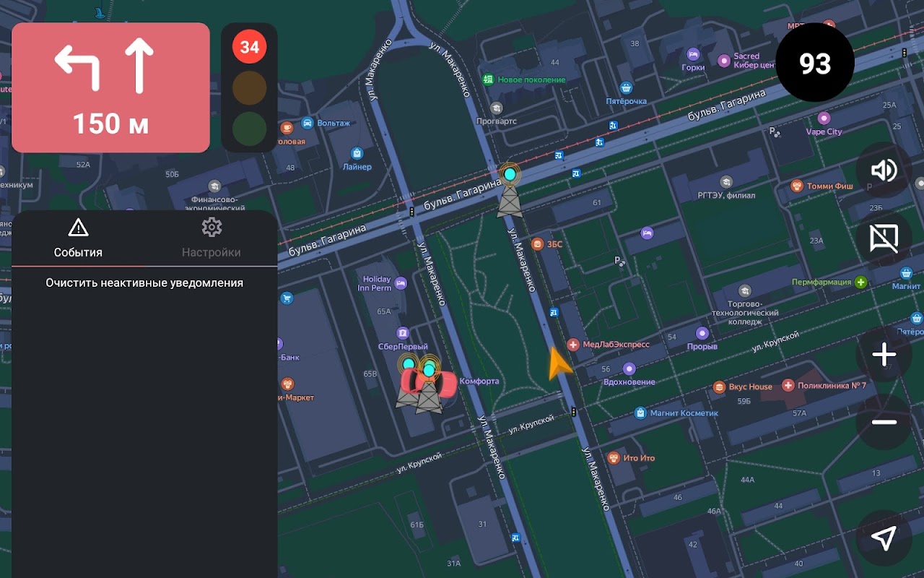Zoom in with the plus button
Image resolution: width=924 pixels, height=578 pixels.
[x=884, y=354]
